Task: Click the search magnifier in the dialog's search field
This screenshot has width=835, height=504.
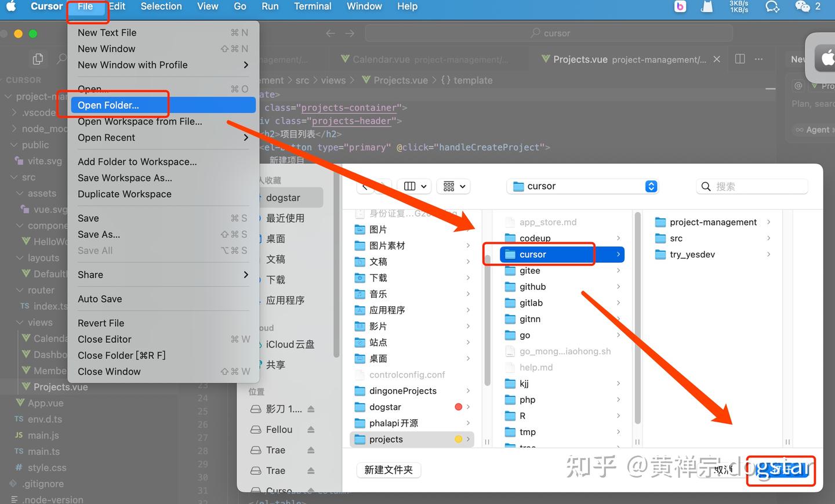Action: (x=706, y=186)
